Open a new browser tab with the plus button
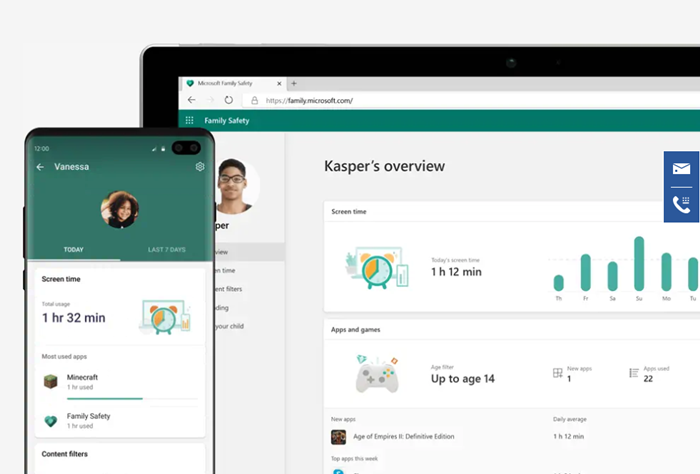700x474 pixels. tap(294, 83)
